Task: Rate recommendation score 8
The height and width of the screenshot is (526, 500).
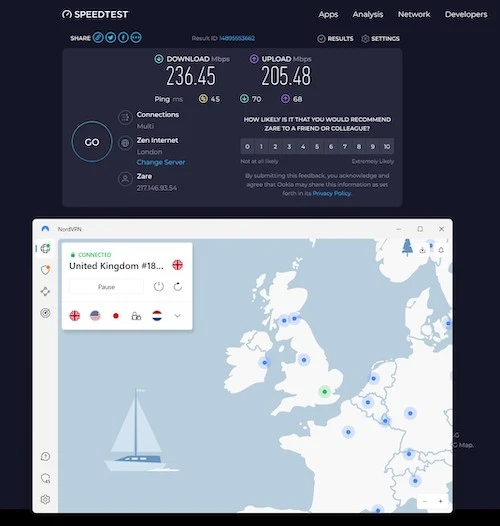Action: [x=359, y=147]
